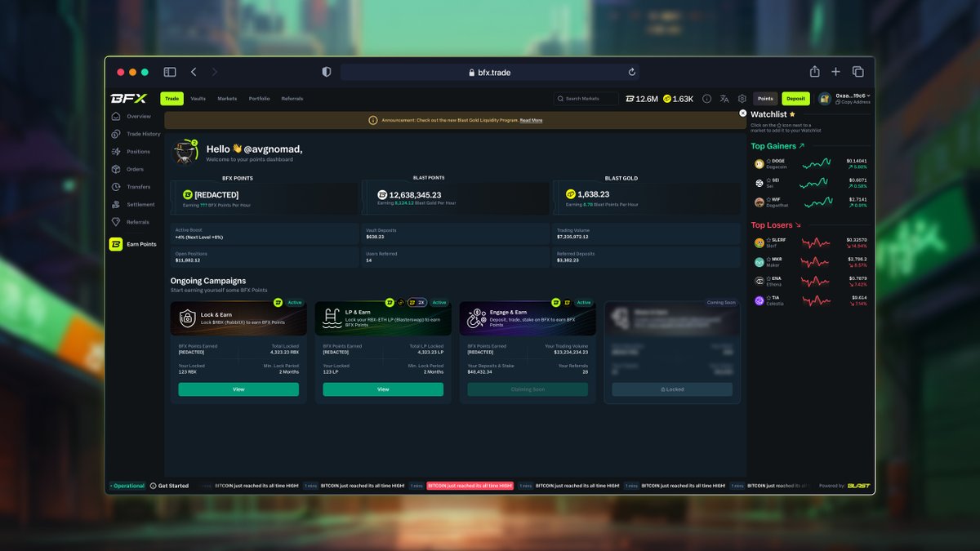Click the Blast points 12.6M balance

642,99
